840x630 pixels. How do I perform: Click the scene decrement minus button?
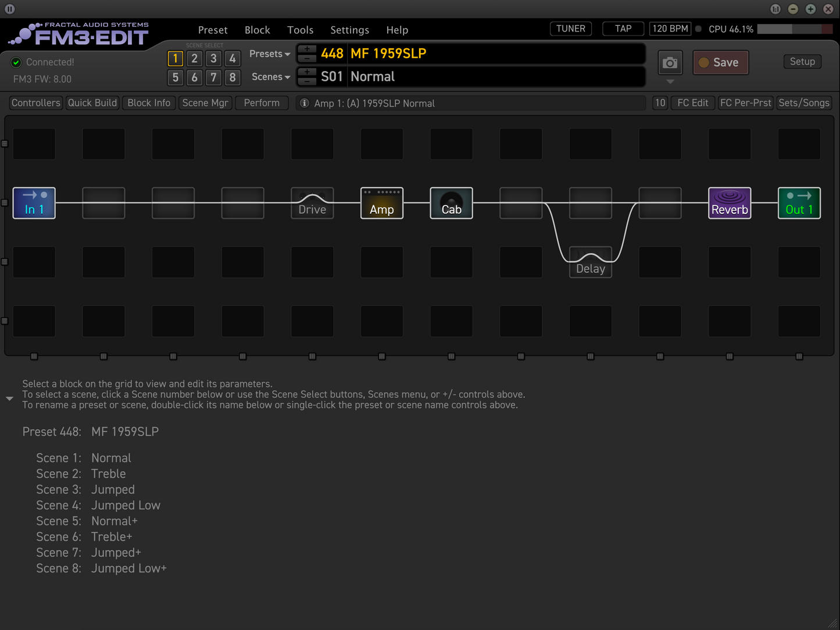point(307,81)
